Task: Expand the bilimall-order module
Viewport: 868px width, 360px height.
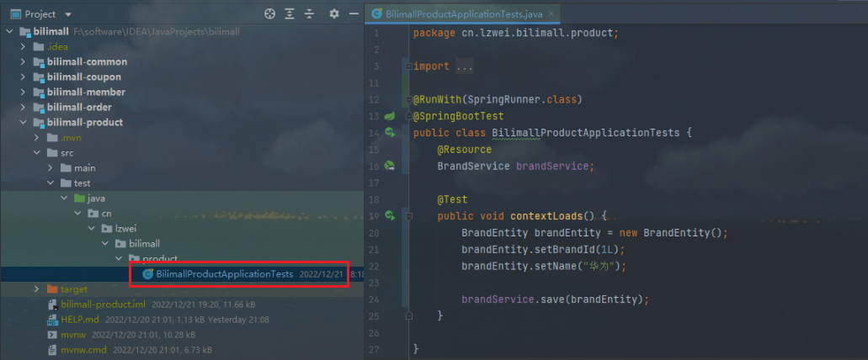Action: (23, 108)
